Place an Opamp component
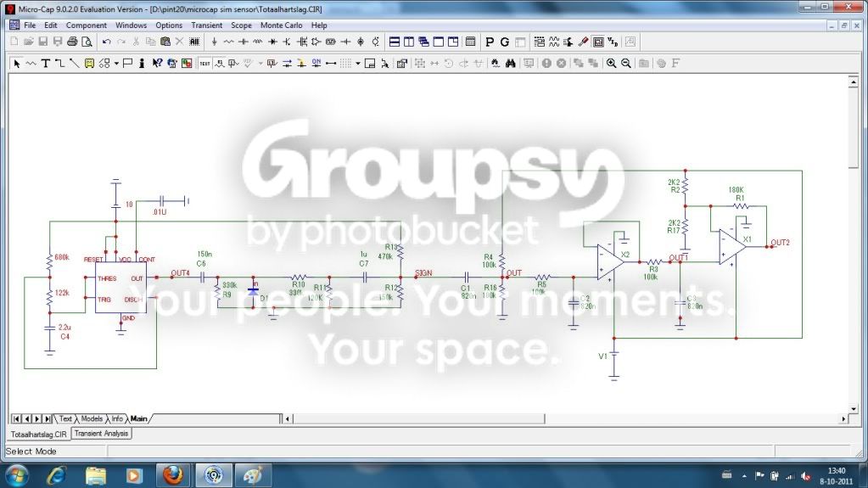The width and height of the screenshot is (868, 488). (316, 42)
